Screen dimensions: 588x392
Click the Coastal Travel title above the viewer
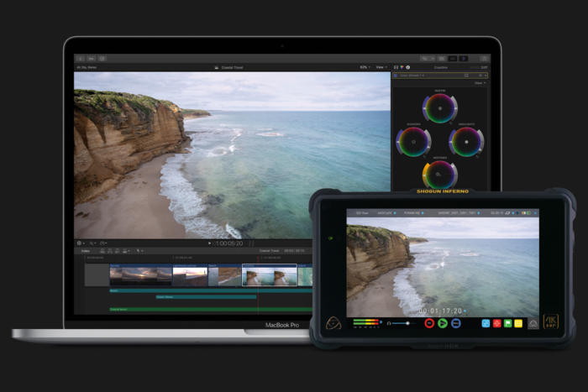click(232, 67)
